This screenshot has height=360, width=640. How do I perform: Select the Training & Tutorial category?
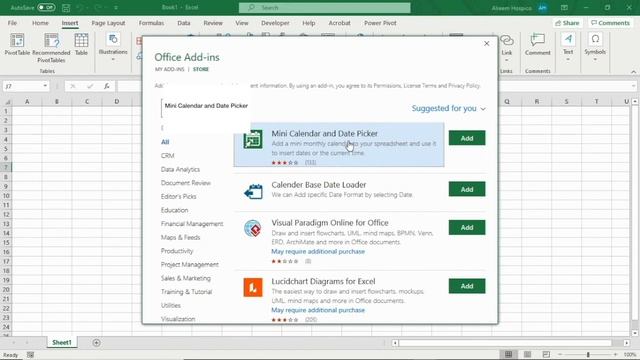(x=187, y=292)
